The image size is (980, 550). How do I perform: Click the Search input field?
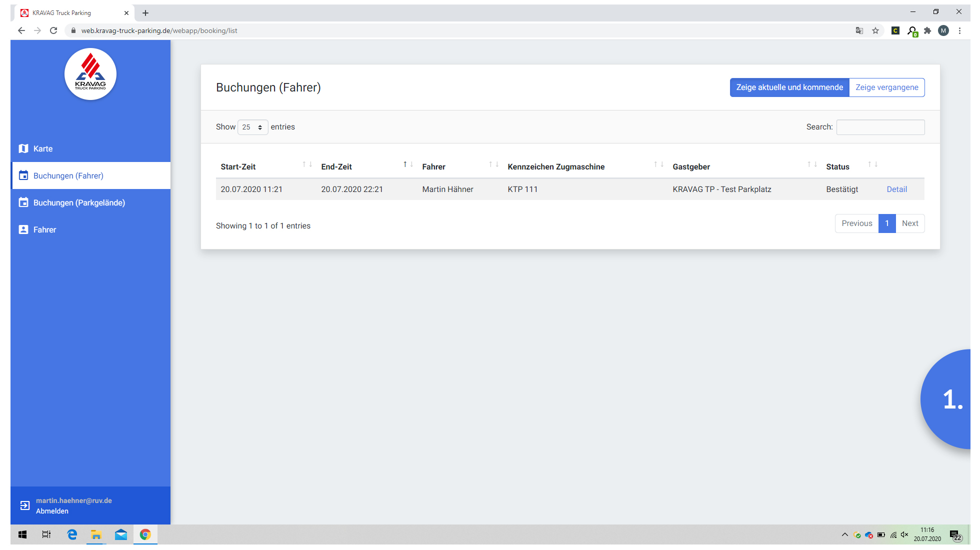[880, 126]
